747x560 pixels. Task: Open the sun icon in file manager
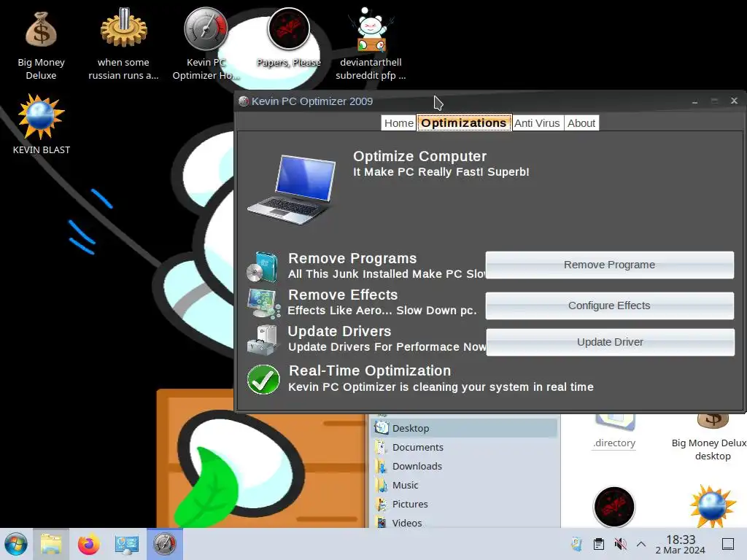click(x=713, y=506)
